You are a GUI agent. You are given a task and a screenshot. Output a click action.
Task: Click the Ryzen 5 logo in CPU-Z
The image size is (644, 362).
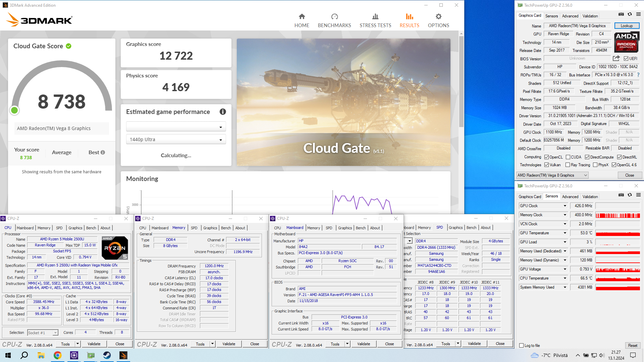(115, 248)
